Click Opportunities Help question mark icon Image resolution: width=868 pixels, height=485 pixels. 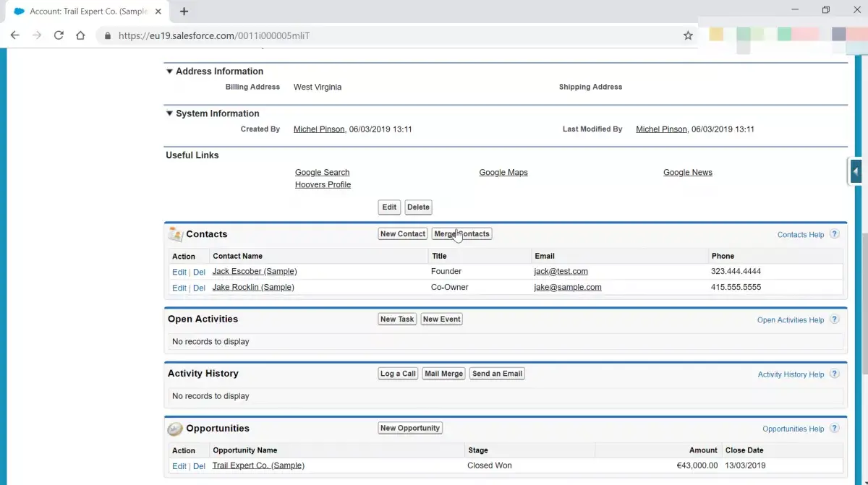[x=835, y=429]
